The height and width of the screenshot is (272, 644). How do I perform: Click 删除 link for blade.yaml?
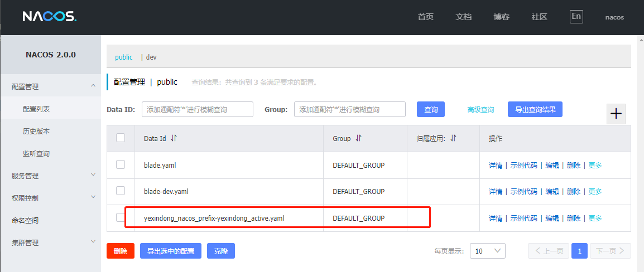tap(574, 166)
